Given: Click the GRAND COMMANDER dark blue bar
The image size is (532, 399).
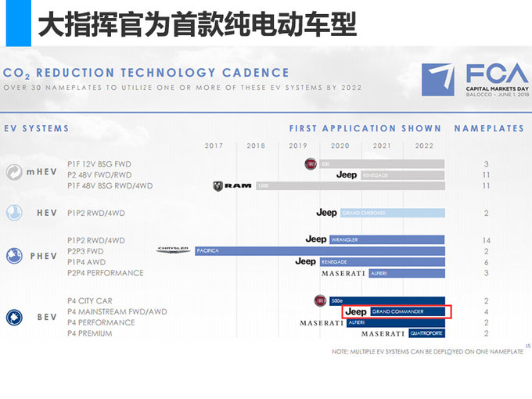Looking at the screenshot, I should click(x=408, y=311).
